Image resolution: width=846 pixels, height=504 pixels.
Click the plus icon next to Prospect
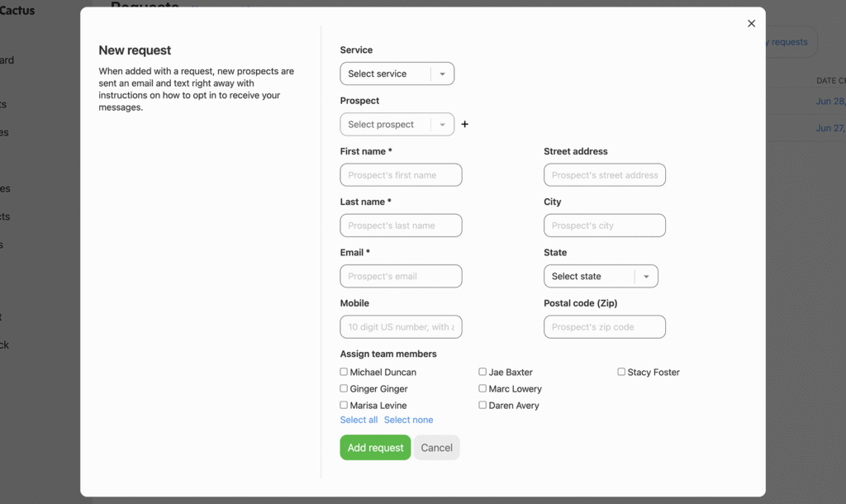[x=464, y=125]
